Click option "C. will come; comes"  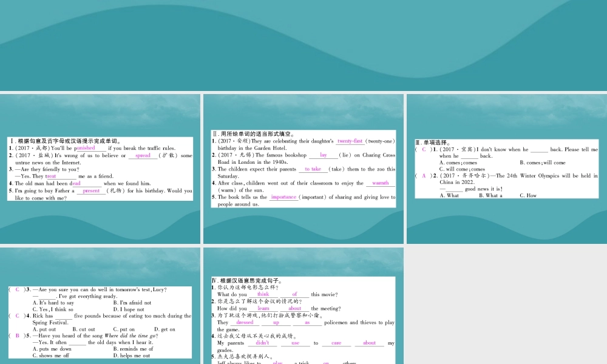coord(462,169)
